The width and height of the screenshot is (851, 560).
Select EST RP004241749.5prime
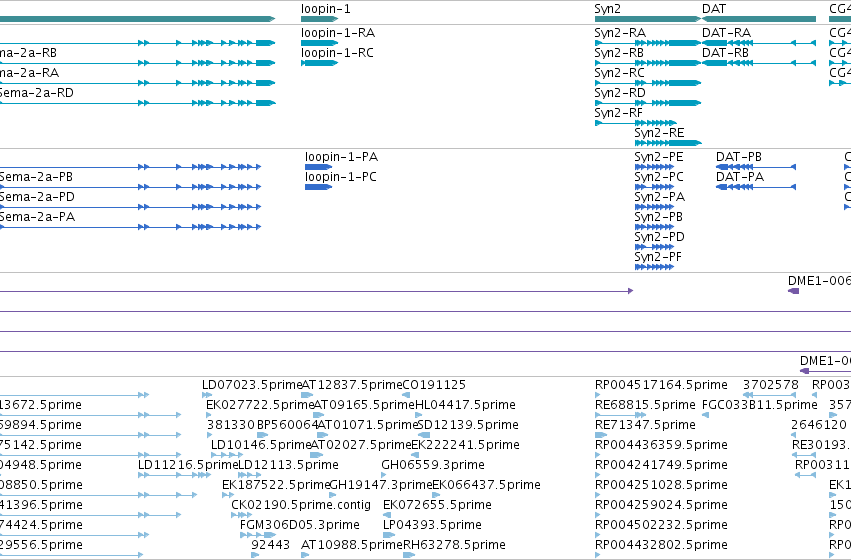coord(598,475)
